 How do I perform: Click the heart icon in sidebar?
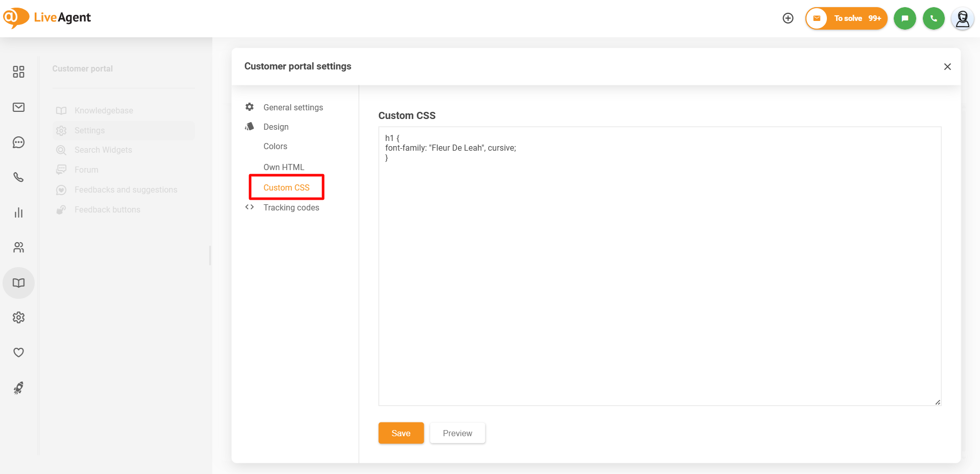18,352
